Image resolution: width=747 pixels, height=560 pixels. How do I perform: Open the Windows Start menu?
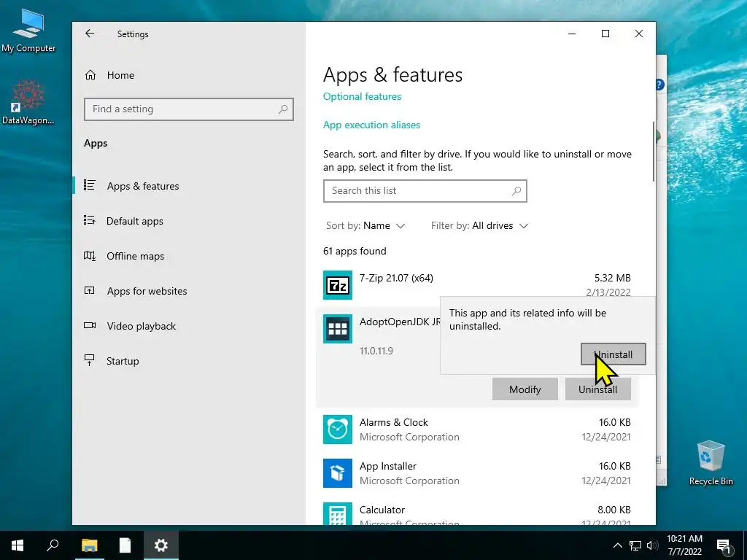point(18,545)
